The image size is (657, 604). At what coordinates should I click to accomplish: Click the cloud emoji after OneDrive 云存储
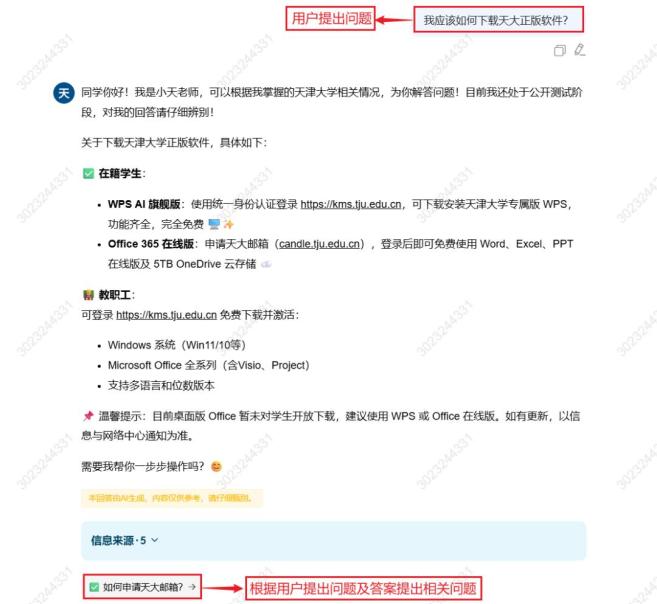[x=266, y=264]
